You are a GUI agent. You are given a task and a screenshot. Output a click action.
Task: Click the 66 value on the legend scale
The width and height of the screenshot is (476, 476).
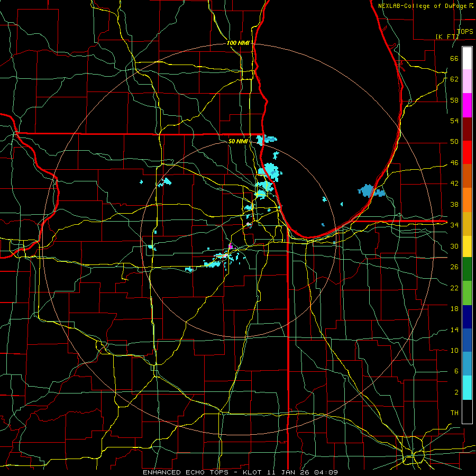pyautogui.click(x=454, y=58)
